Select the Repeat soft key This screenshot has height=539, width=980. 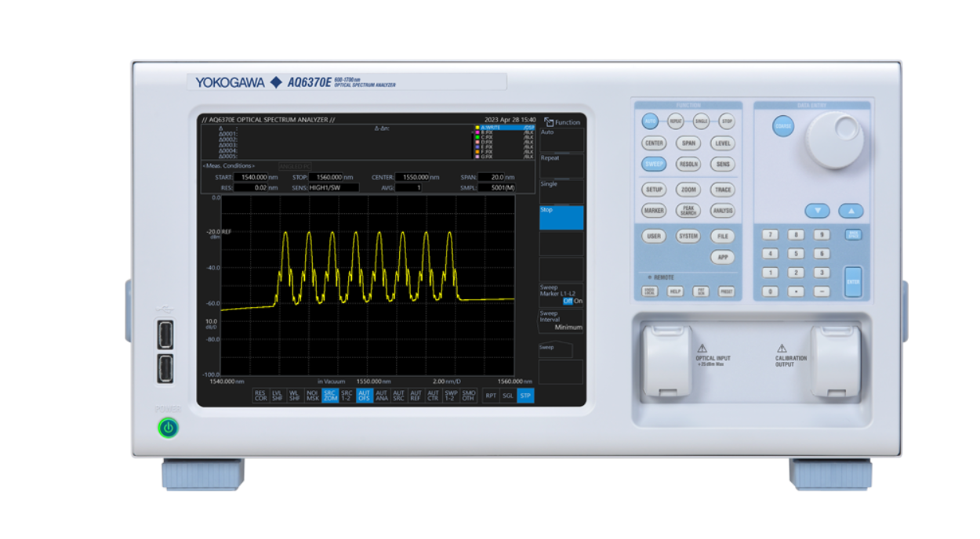561,165
